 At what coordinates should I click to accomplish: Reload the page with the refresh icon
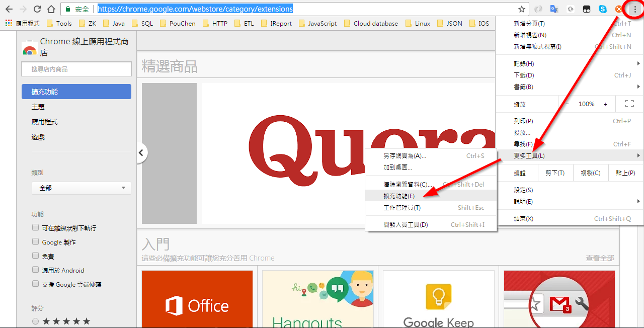37,9
